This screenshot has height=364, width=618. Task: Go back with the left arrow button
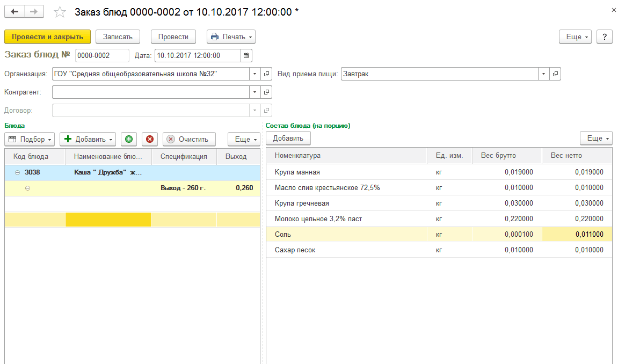pyautogui.click(x=14, y=12)
